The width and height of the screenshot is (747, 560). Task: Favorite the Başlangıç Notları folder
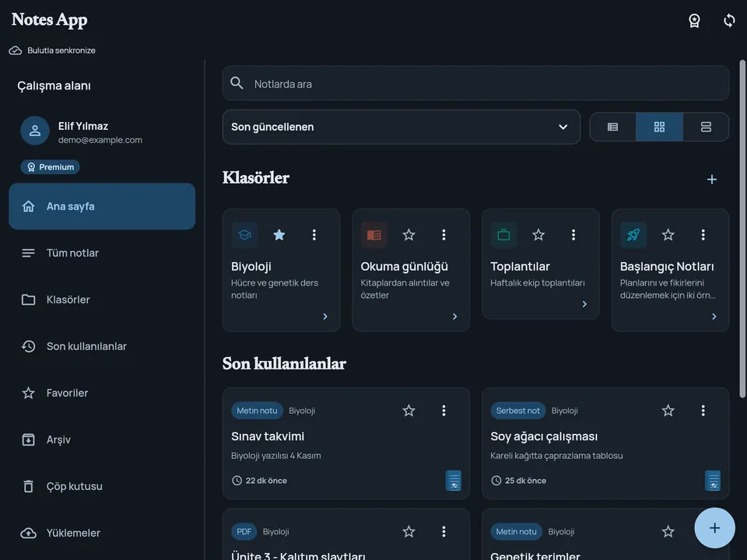668,235
